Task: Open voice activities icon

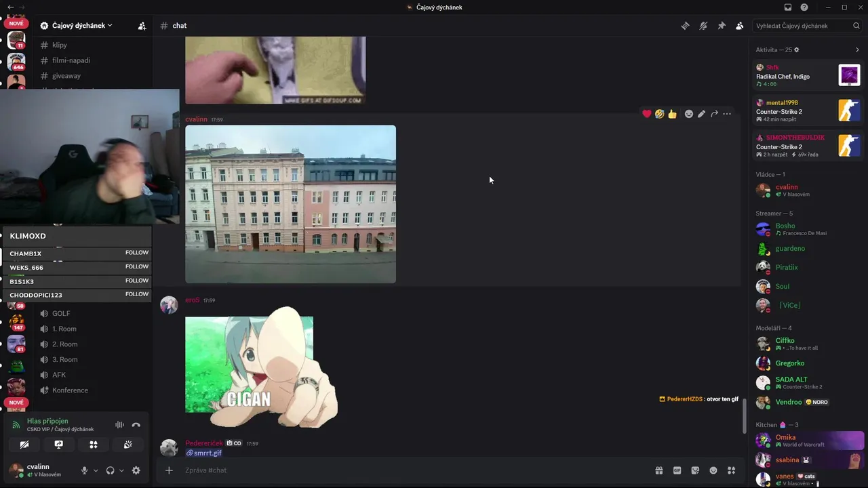Action: [94, 445]
